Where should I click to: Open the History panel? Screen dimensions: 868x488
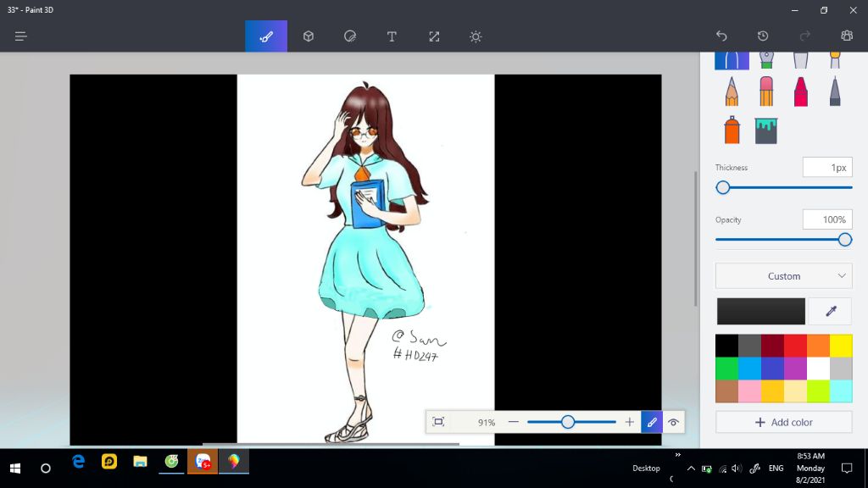(x=763, y=36)
